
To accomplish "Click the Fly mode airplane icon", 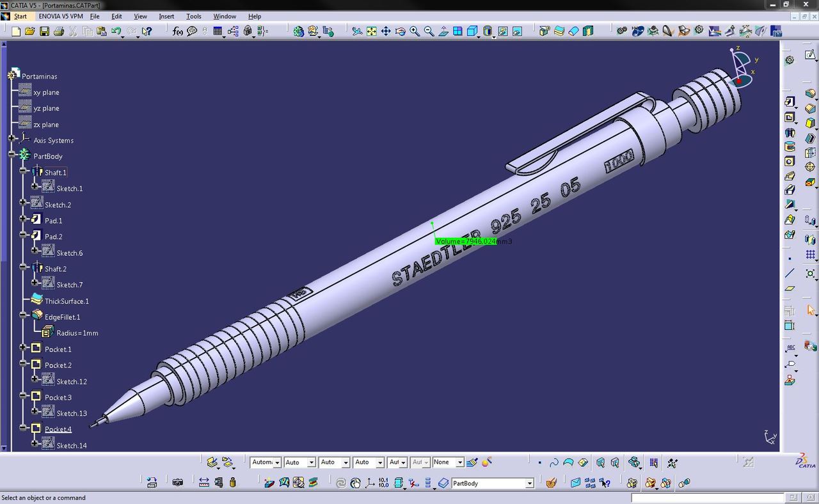I will (357, 31).
